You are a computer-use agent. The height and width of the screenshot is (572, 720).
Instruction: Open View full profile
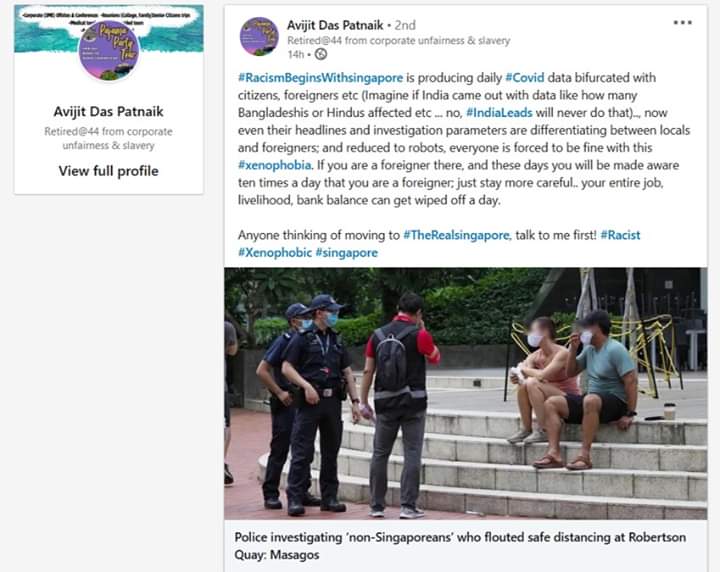(x=109, y=171)
